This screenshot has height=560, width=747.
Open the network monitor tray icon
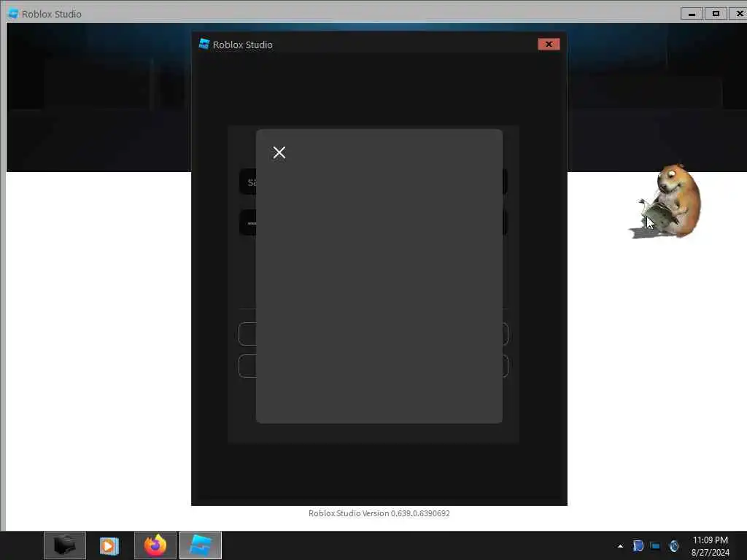656,546
